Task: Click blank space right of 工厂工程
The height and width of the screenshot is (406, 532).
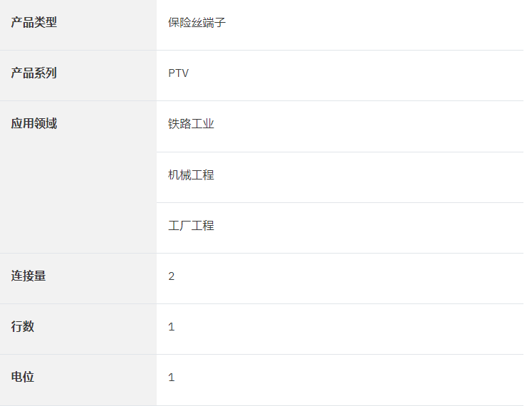Action: pyautogui.click(x=369, y=228)
